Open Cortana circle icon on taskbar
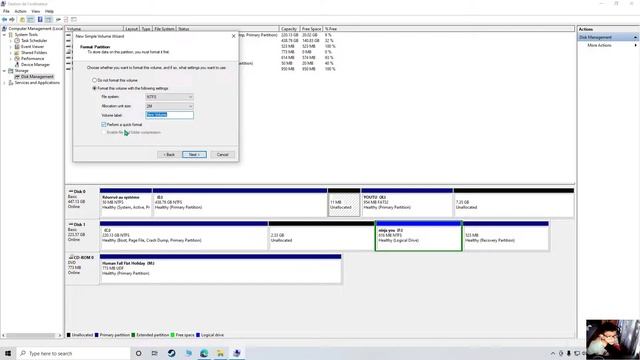 click(138, 353)
